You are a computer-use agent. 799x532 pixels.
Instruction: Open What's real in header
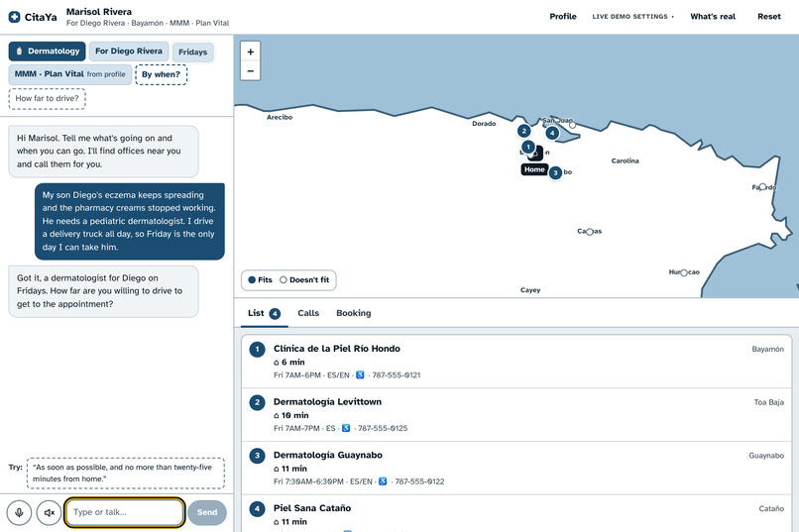713,17
